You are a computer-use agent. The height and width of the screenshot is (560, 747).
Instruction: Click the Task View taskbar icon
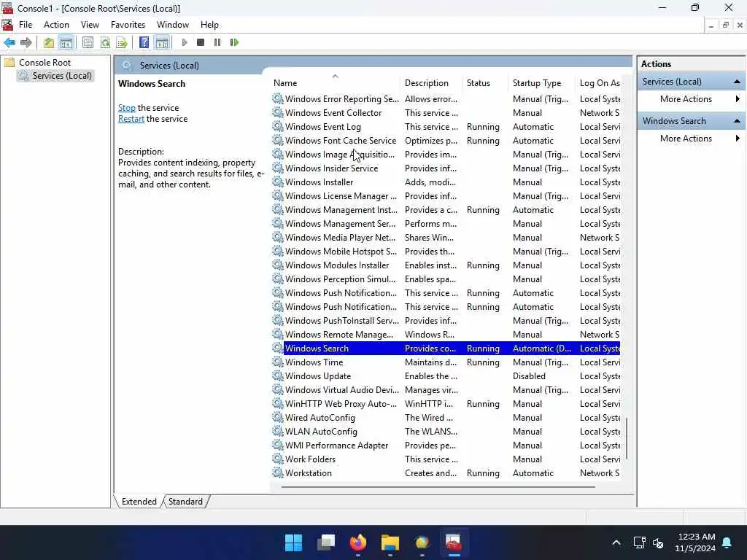pyautogui.click(x=326, y=542)
